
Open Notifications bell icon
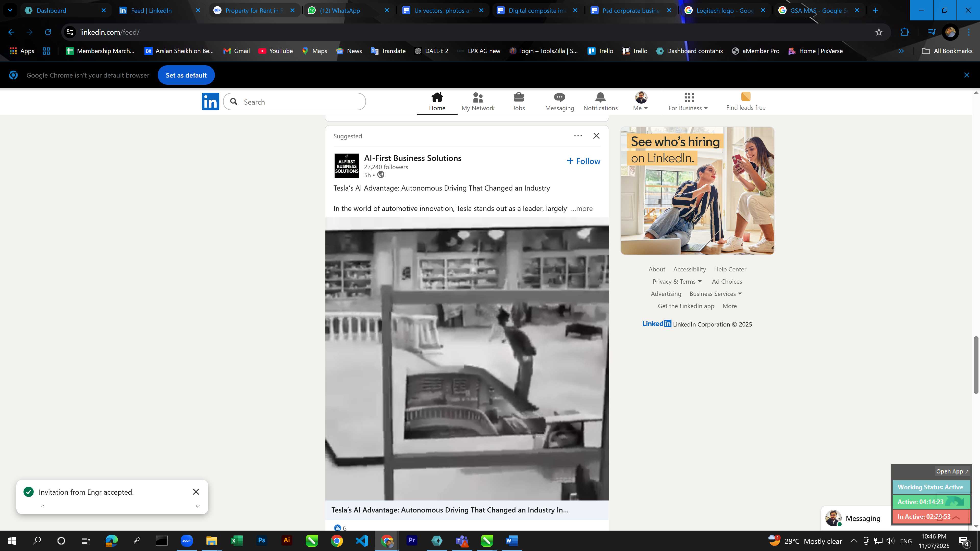600,102
